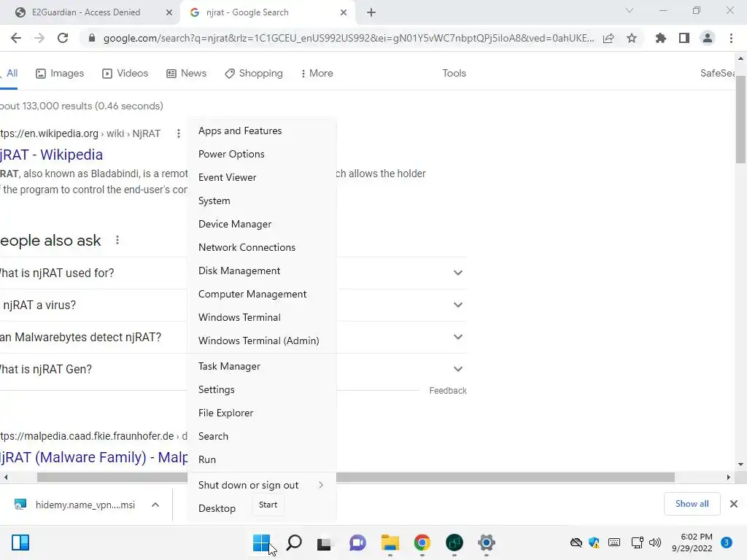Open the Widgets icon at taskbar left
Image resolution: width=747 pixels, height=560 pixels.
point(20,542)
